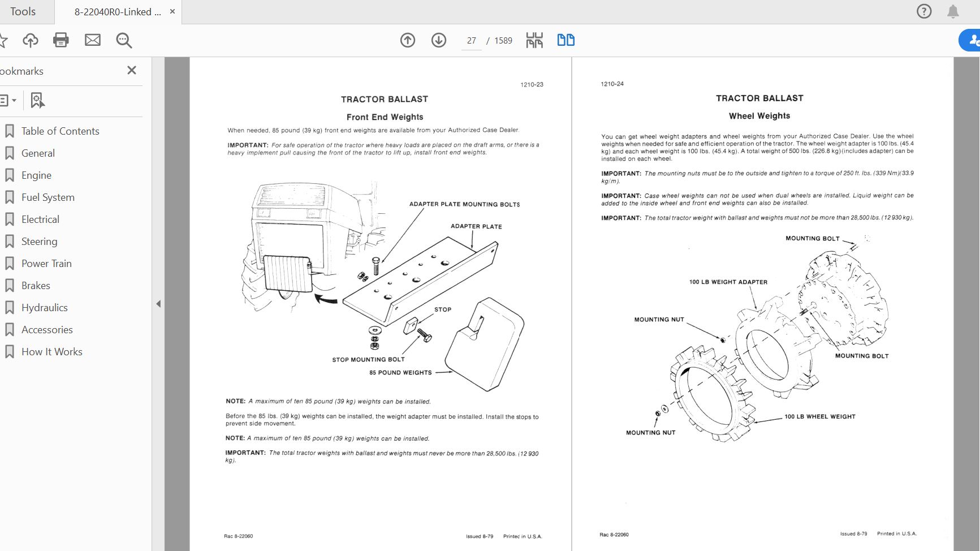Email the document as an attachment
Screen dimensions: 980x551
coord(92,40)
